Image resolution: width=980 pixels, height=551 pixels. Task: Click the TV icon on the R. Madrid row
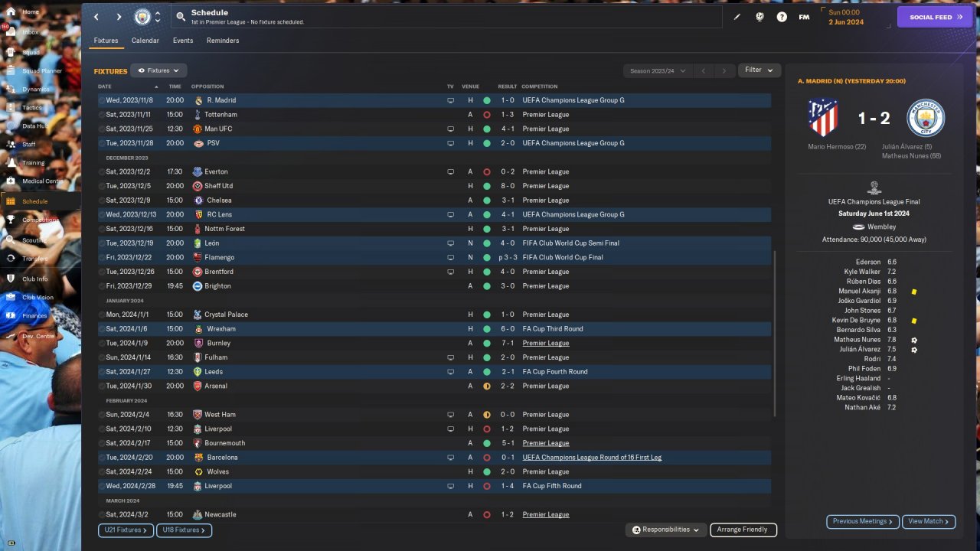click(x=451, y=100)
